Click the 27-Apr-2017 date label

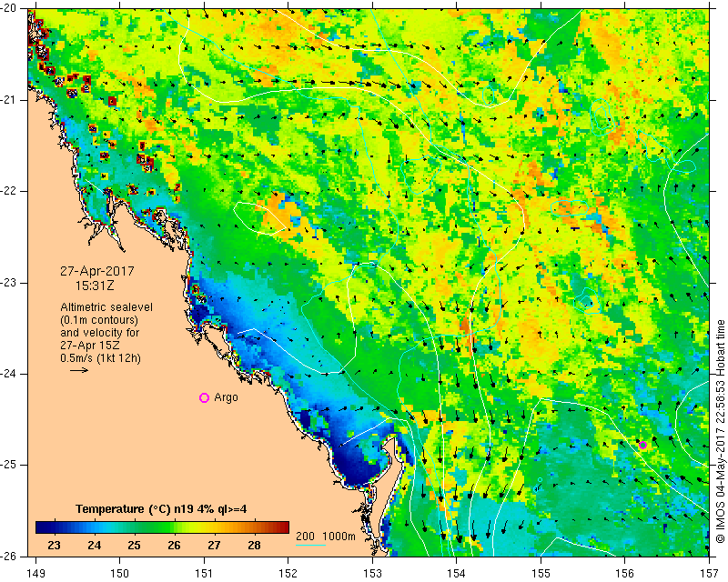click(97, 271)
